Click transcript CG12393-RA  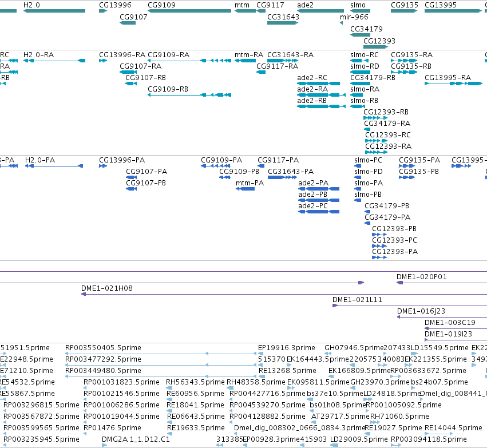[x=377, y=152]
